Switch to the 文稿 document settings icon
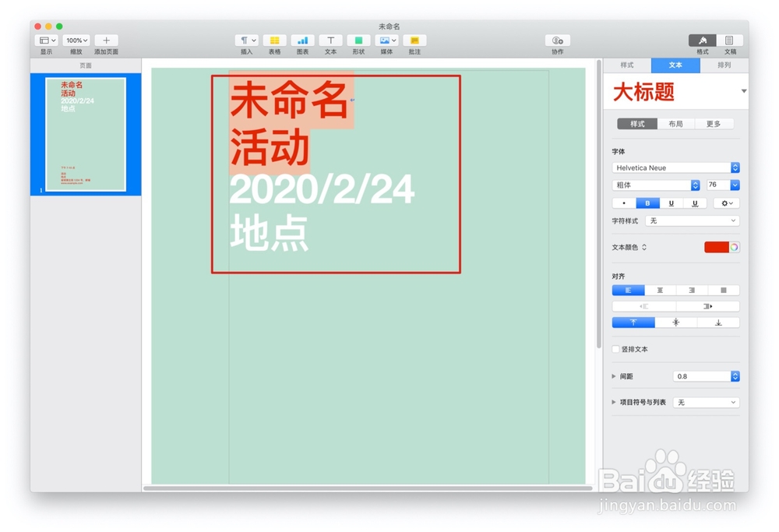779x532 pixels. [x=729, y=41]
